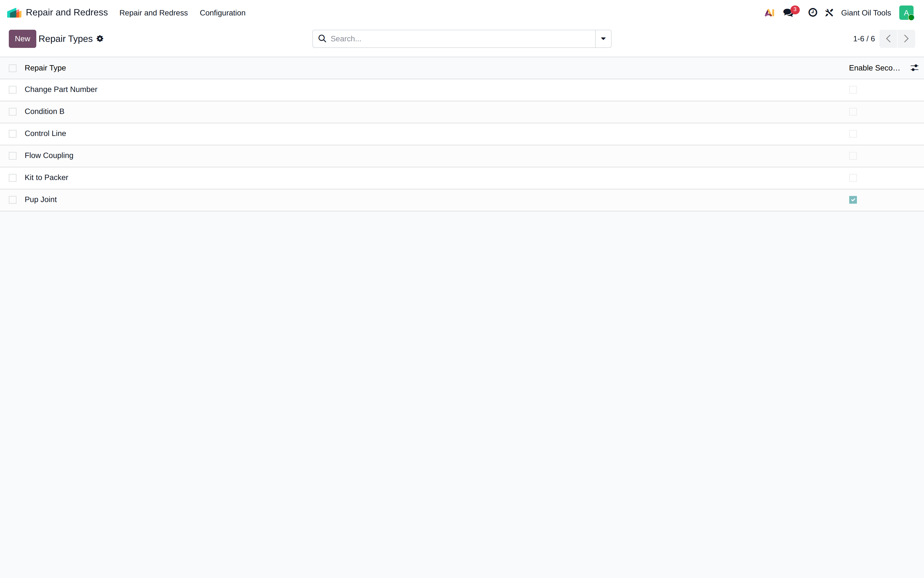The image size is (924, 578).
Task: Open the activities clock icon
Action: click(813, 13)
